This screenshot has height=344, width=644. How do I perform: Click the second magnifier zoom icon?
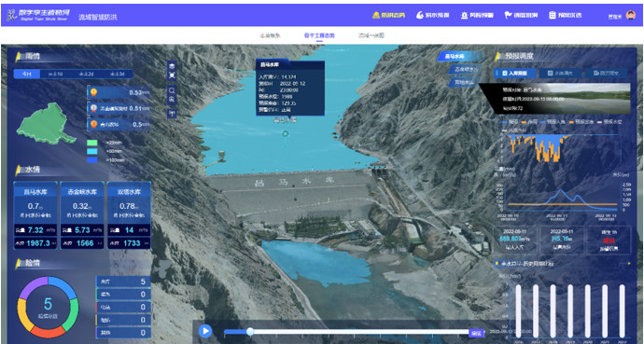[x=172, y=100]
